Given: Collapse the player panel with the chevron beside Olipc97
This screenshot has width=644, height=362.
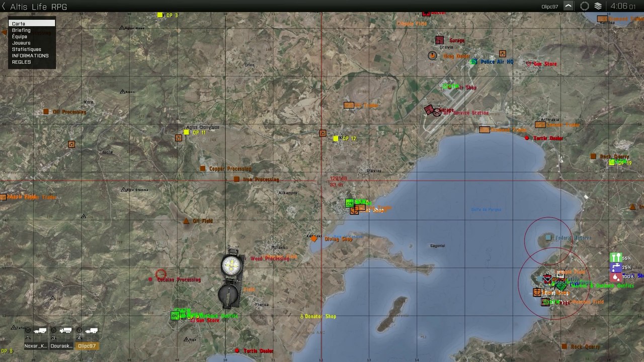Looking at the screenshot, I should (568, 7).
